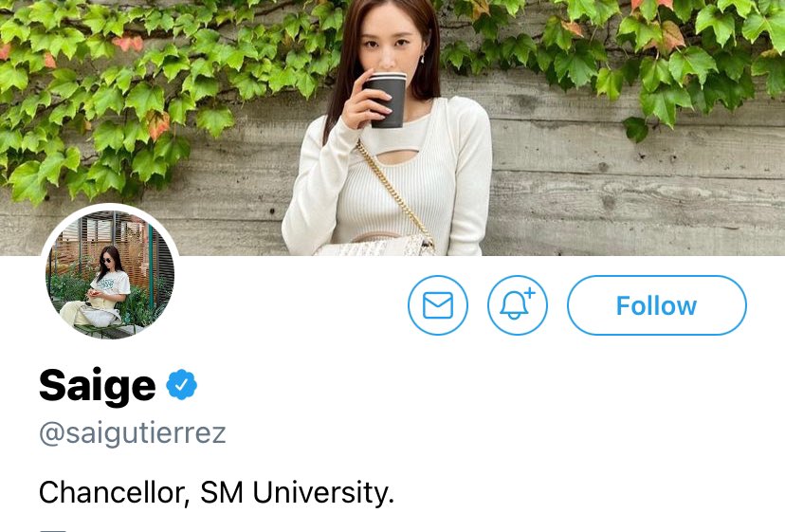
Task: Open the circular profile picture
Action: coord(110,273)
